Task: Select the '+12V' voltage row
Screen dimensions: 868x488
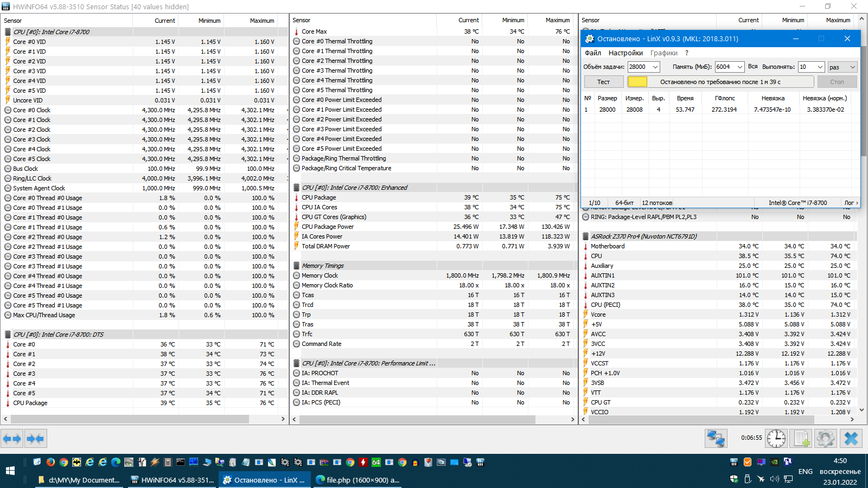Action: tap(718, 354)
